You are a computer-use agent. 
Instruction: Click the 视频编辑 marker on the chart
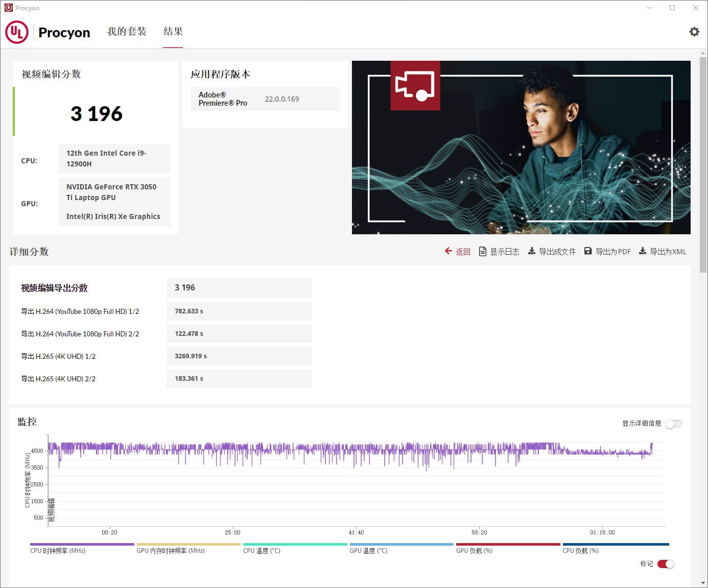point(52,510)
